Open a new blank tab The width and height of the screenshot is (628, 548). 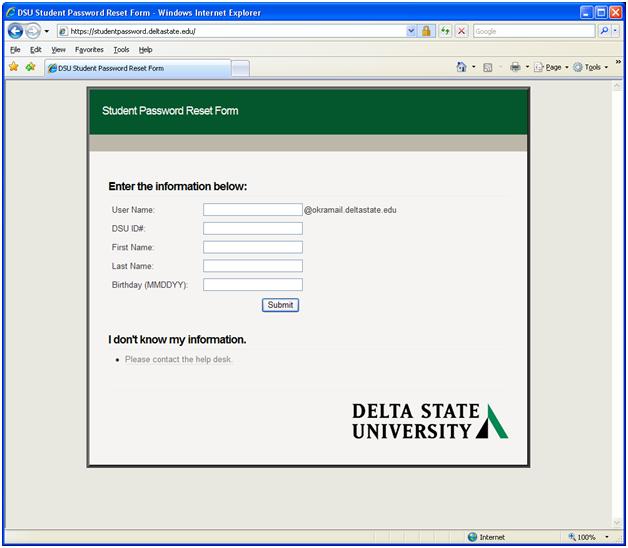(x=240, y=68)
